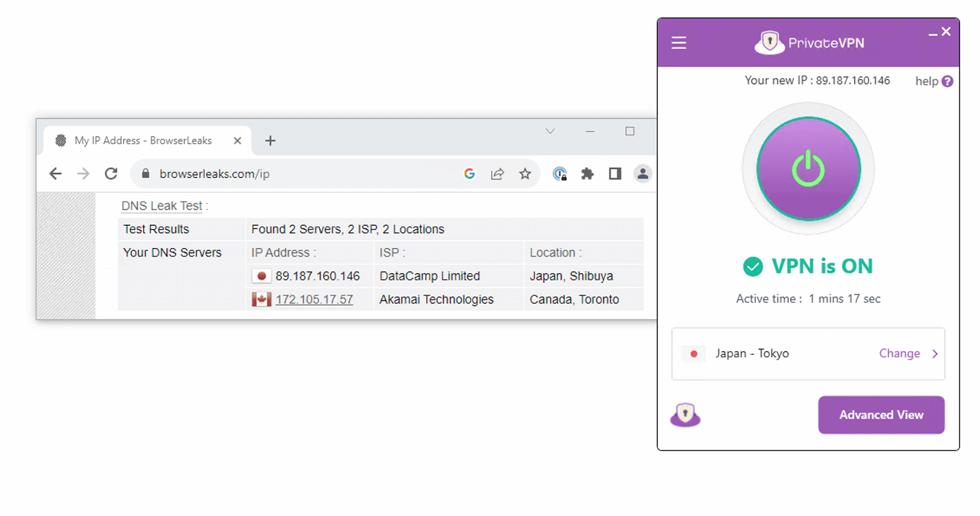980x516 pixels.
Task: Expand the browser tab options arrow
Action: (x=550, y=131)
